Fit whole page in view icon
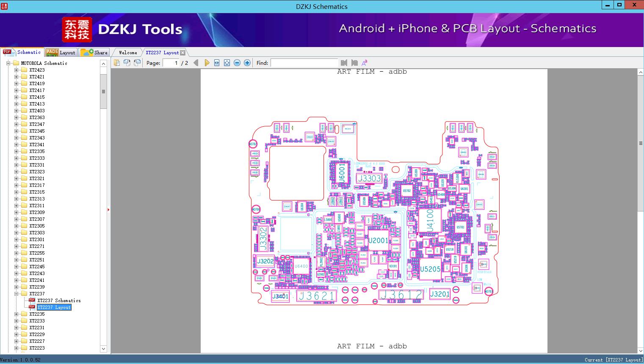644x364 pixels. click(x=227, y=63)
